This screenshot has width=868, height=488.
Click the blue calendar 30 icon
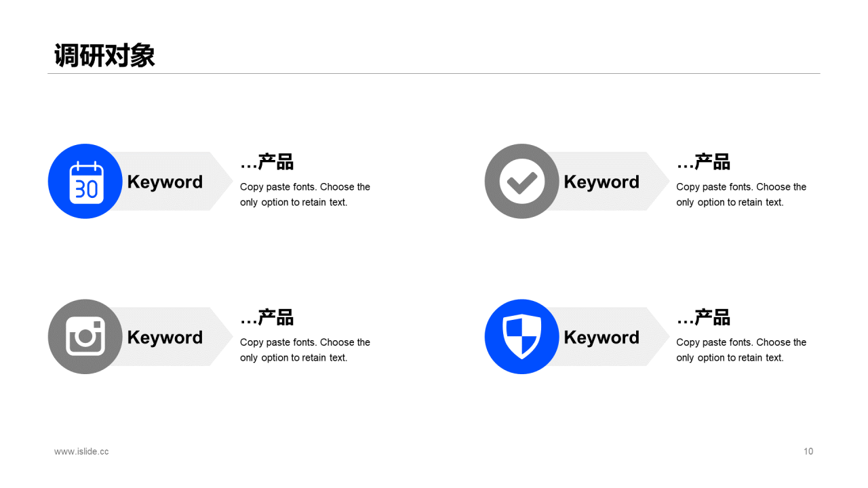click(85, 181)
